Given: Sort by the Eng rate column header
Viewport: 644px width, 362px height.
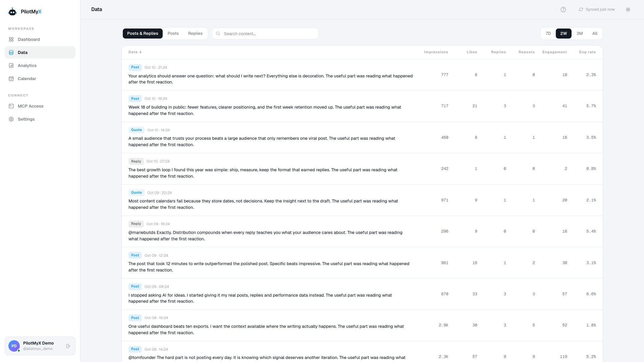Looking at the screenshot, I should tap(587, 52).
